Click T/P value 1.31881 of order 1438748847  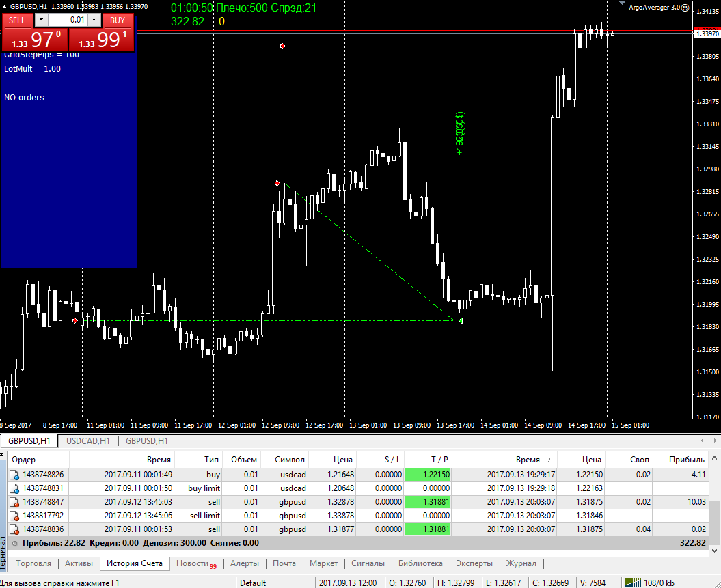coord(428,502)
